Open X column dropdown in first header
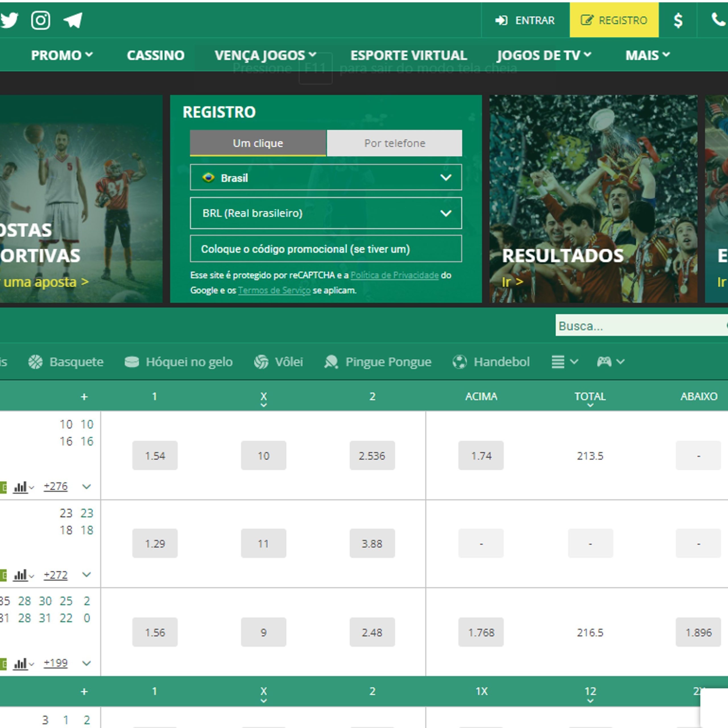The image size is (728, 728). point(263,399)
